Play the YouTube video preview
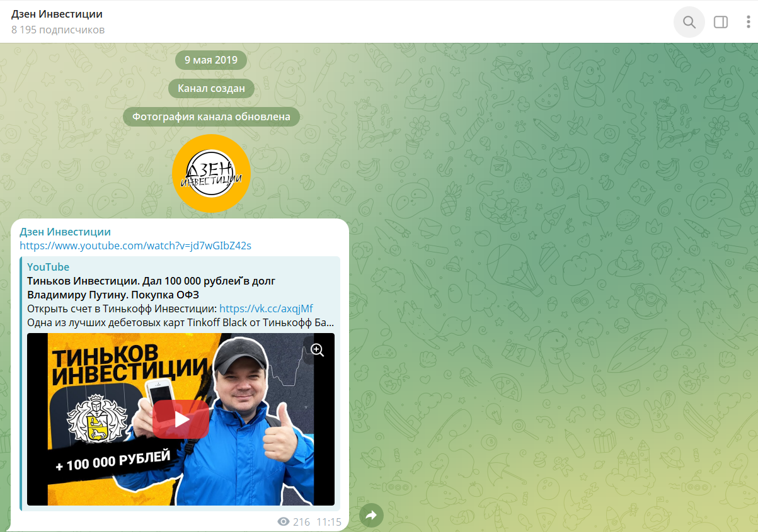The image size is (758, 532). pos(181,419)
